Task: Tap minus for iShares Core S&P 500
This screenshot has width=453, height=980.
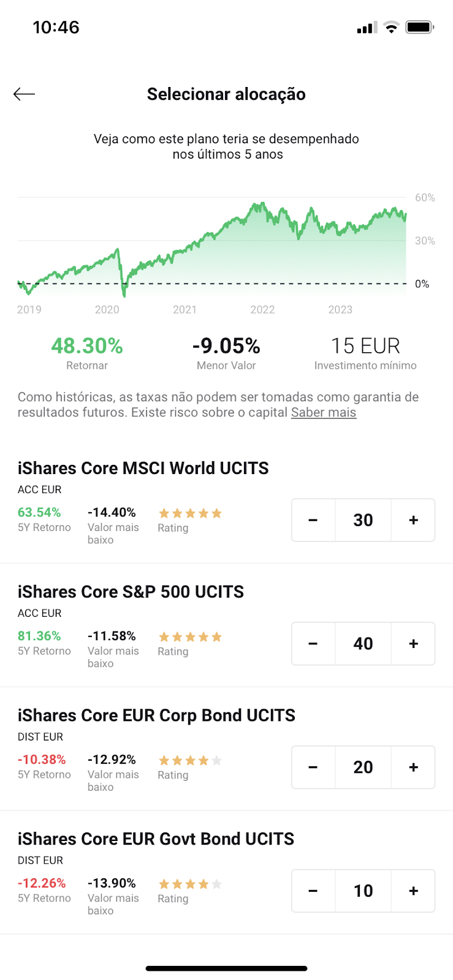Action: point(313,644)
